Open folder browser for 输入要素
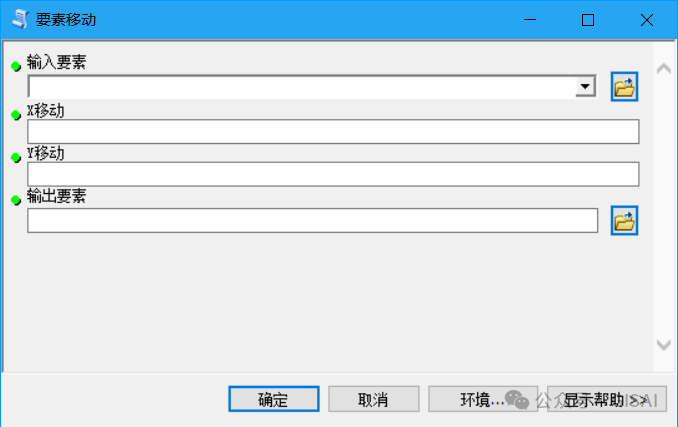This screenshot has width=678, height=427. [x=624, y=87]
